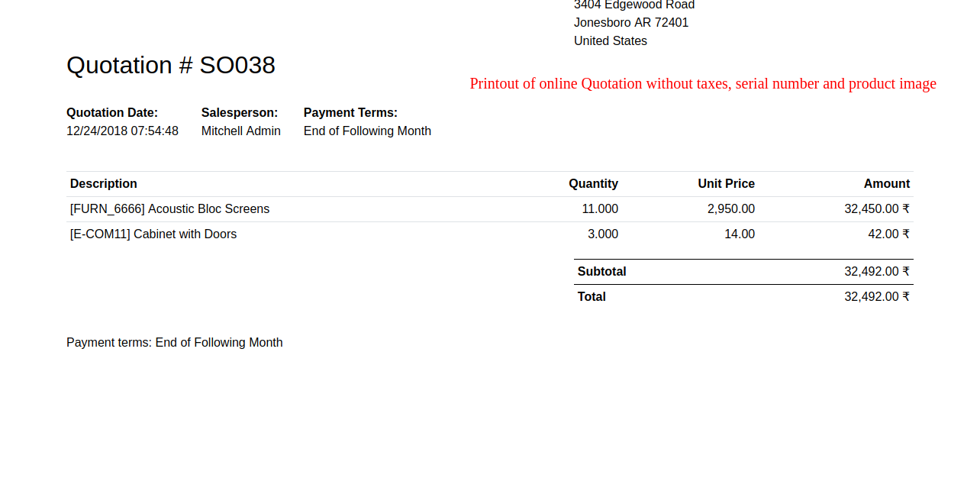This screenshot has height=478, width=980.
Task: Click End of Following Month under Payment Terms
Action: pyautogui.click(x=367, y=131)
